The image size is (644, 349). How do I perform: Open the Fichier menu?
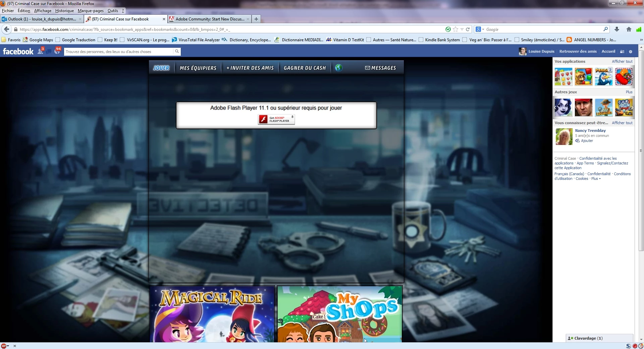(8, 10)
